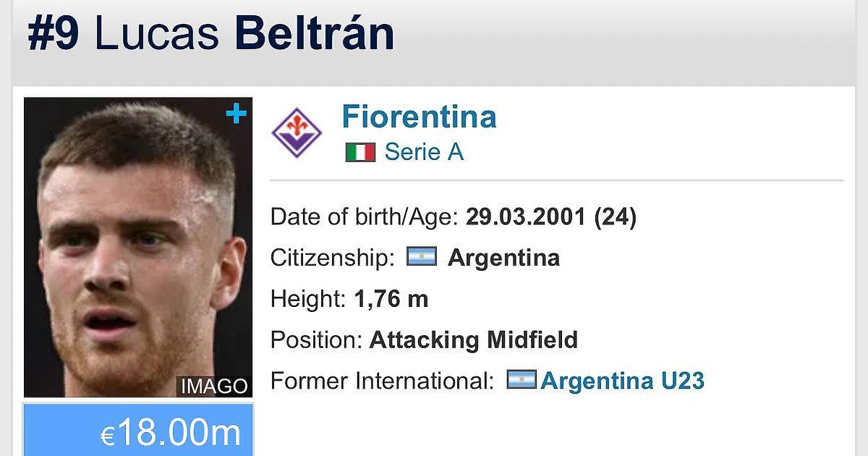
Task: Follow the Argentina U23 team link
Action: pos(622,381)
